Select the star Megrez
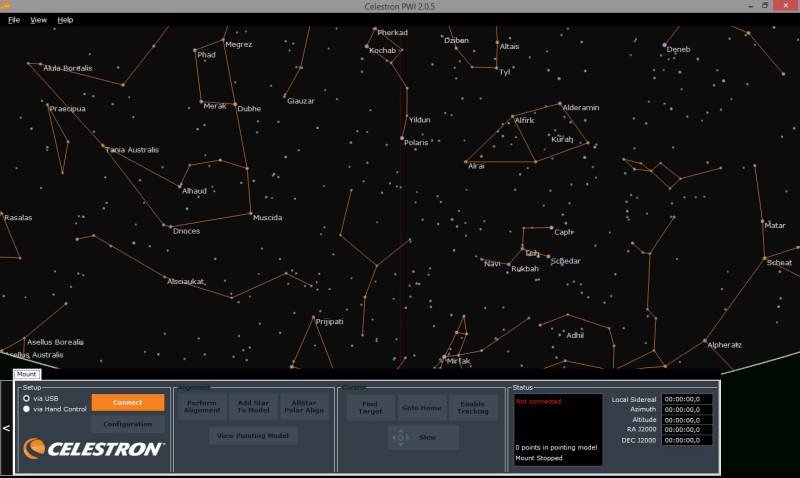Viewport: 800px width, 478px height. tap(223, 40)
